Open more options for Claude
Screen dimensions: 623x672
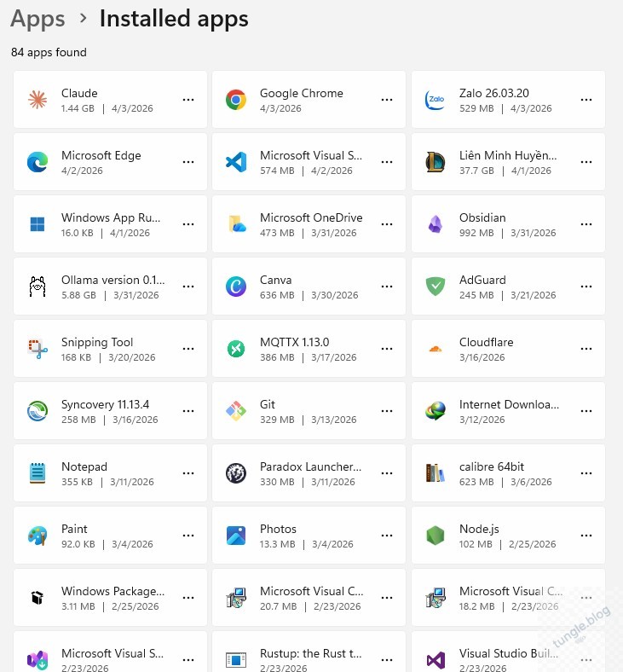pyautogui.click(x=188, y=100)
